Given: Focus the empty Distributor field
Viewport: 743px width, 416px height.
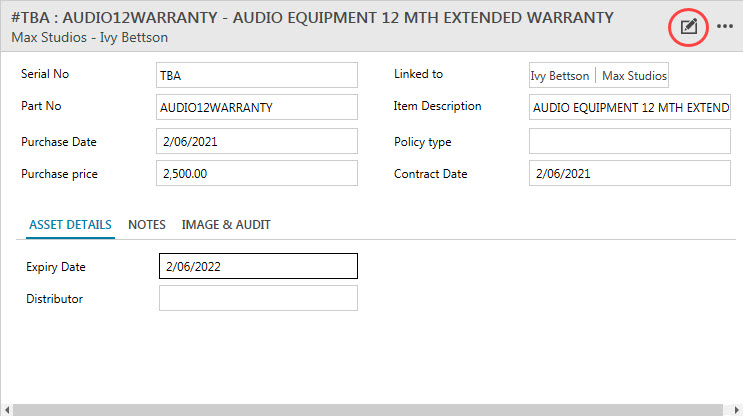Looking at the screenshot, I should coord(257,298).
